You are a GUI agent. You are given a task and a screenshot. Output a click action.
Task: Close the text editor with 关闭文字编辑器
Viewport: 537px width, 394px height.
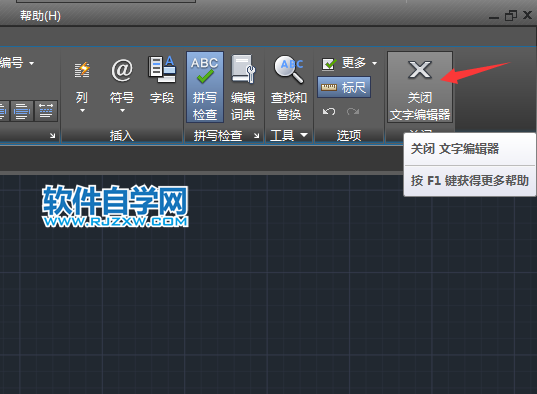pyautogui.click(x=420, y=87)
